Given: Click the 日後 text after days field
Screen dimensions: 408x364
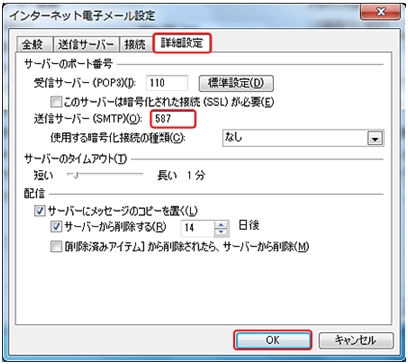Looking at the screenshot, I should pos(249,226).
